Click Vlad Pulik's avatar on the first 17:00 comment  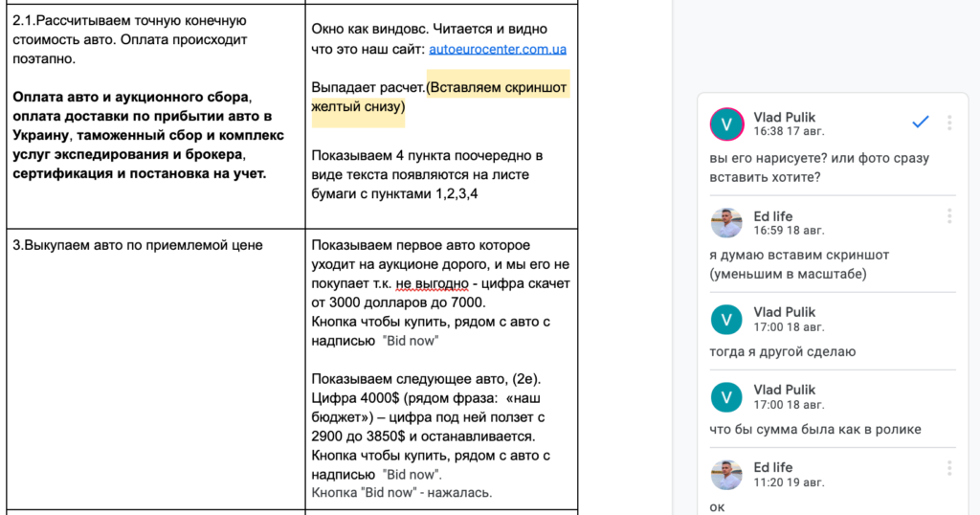726,320
